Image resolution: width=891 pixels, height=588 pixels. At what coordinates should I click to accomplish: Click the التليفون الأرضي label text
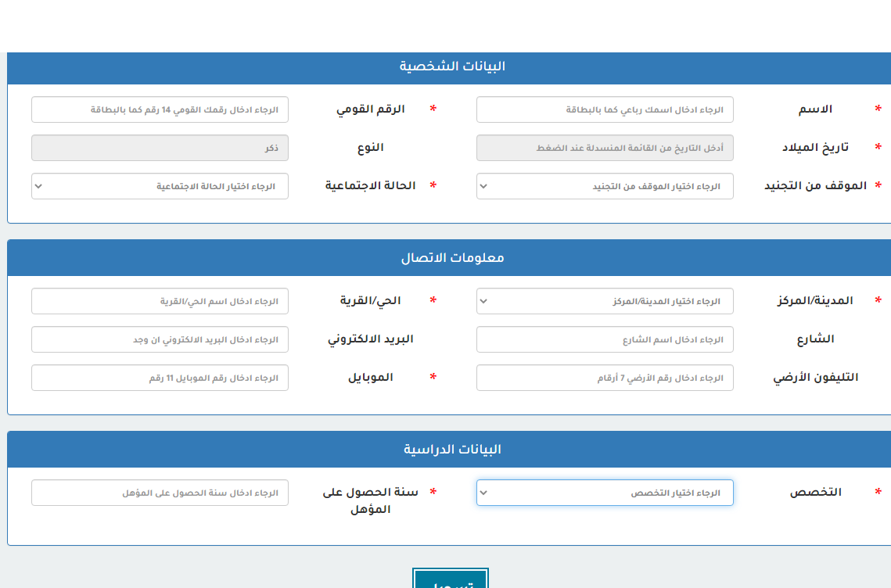pyautogui.click(x=815, y=377)
